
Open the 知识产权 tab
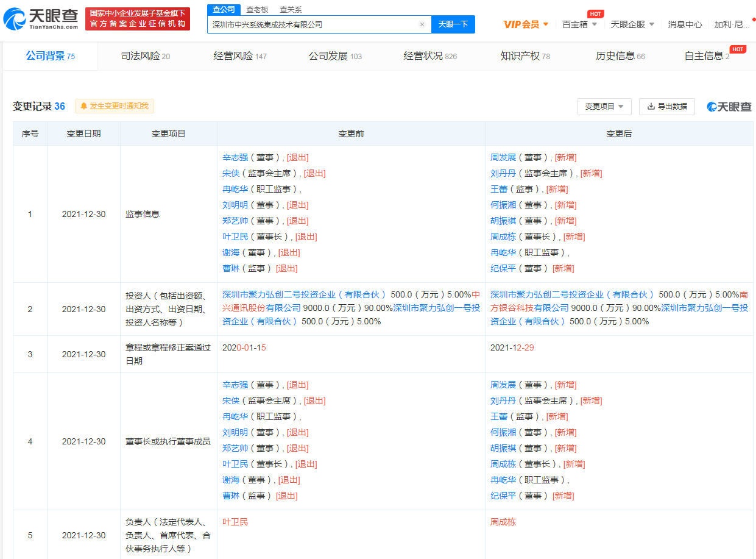point(525,56)
